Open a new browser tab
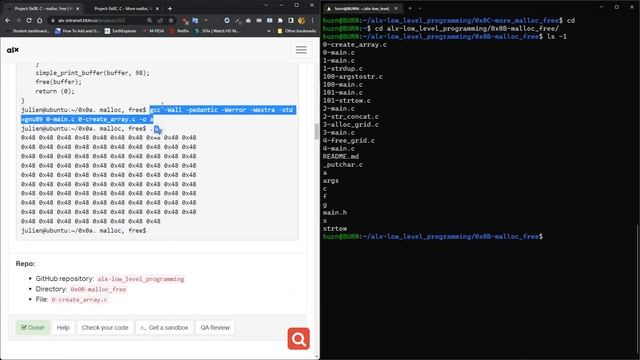Image resolution: width=640 pixels, height=360 pixels. coord(170,9)
